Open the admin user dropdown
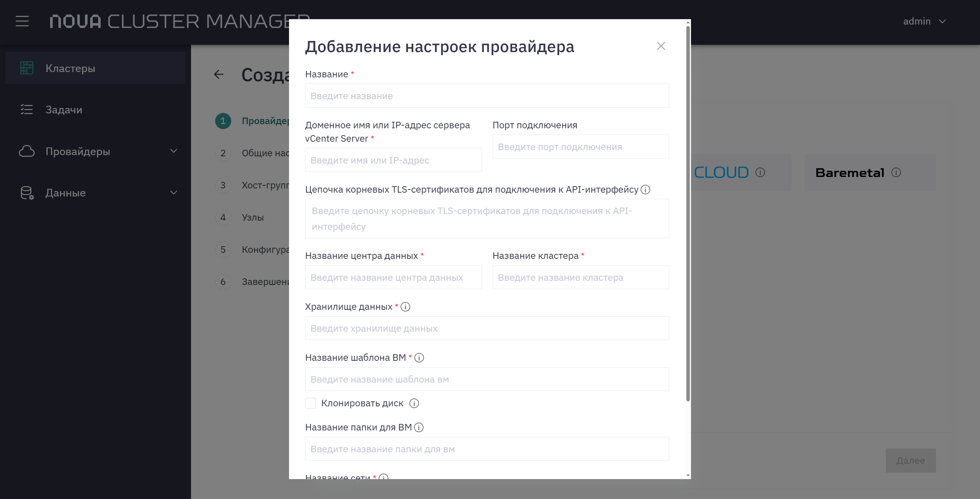 [x=924, y=21]
